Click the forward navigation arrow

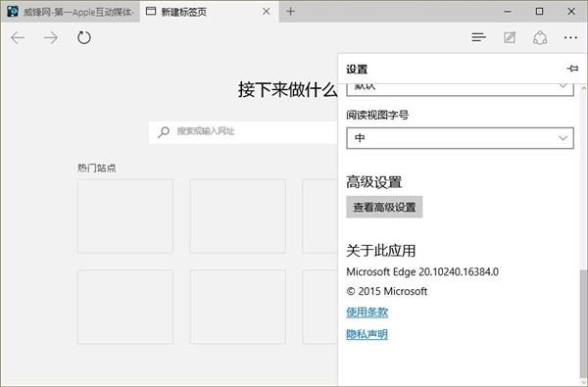tap(51, 38)
